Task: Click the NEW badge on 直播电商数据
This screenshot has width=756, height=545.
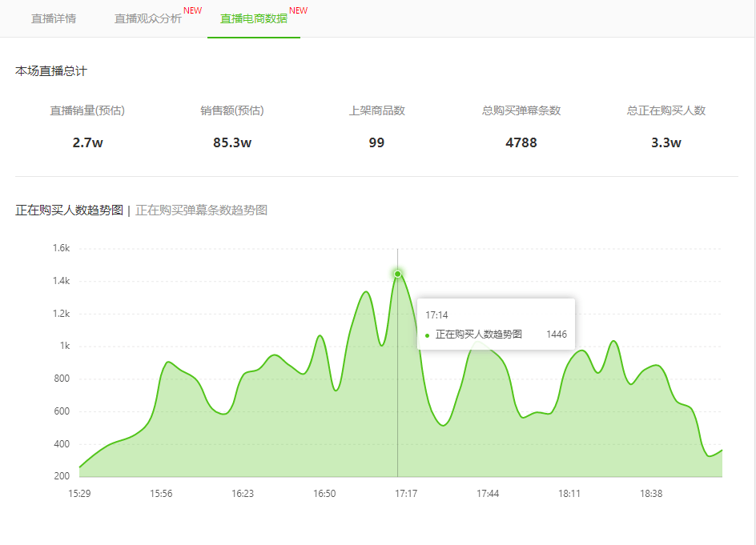Action: click(299, 10)
